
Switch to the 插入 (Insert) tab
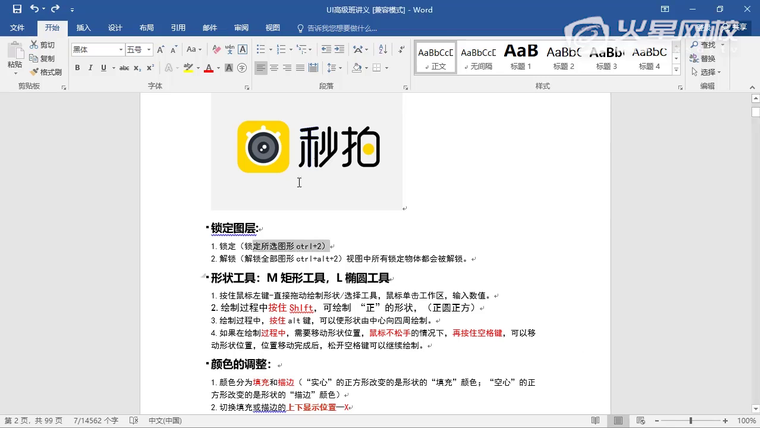(83, 28)
